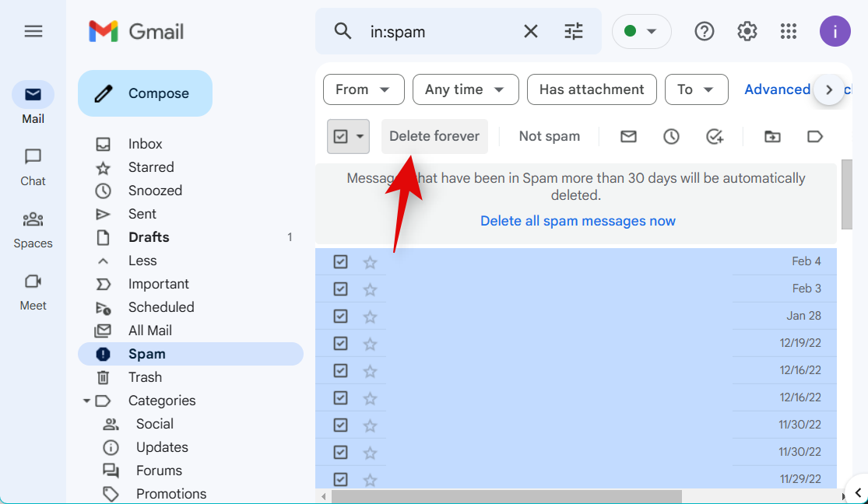
Task: Click the Add to Tasks icon
Action: pos(715,136)
